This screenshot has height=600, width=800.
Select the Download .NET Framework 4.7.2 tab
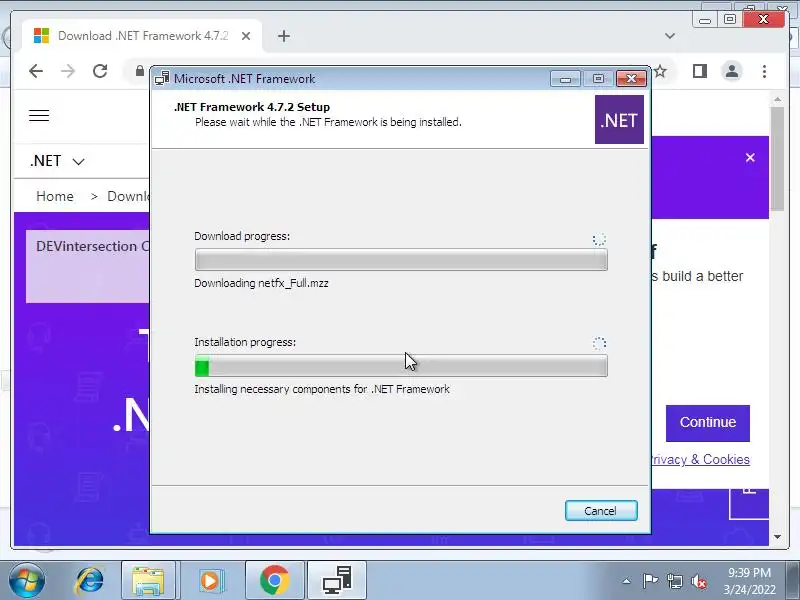pyautogui.click(x=142, y=36)
